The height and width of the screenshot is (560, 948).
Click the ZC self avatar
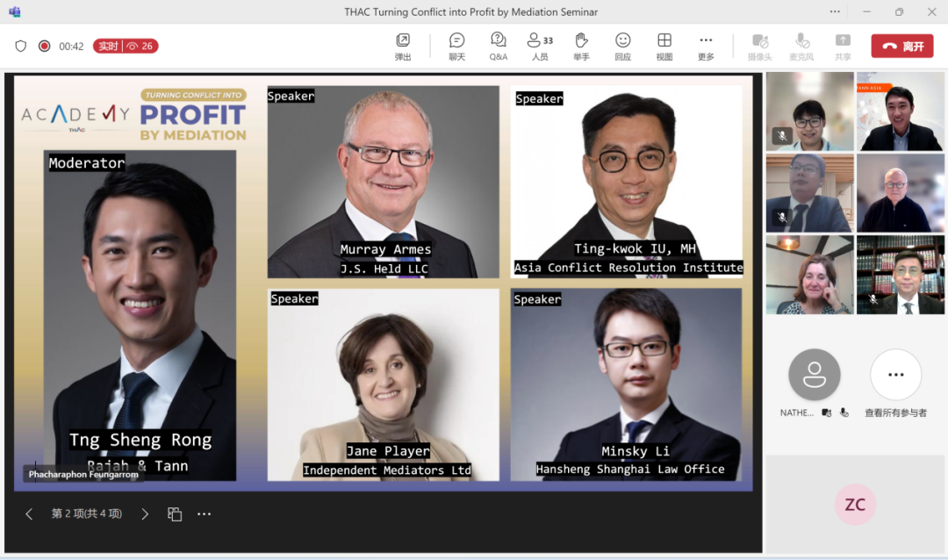click(855, 505)
